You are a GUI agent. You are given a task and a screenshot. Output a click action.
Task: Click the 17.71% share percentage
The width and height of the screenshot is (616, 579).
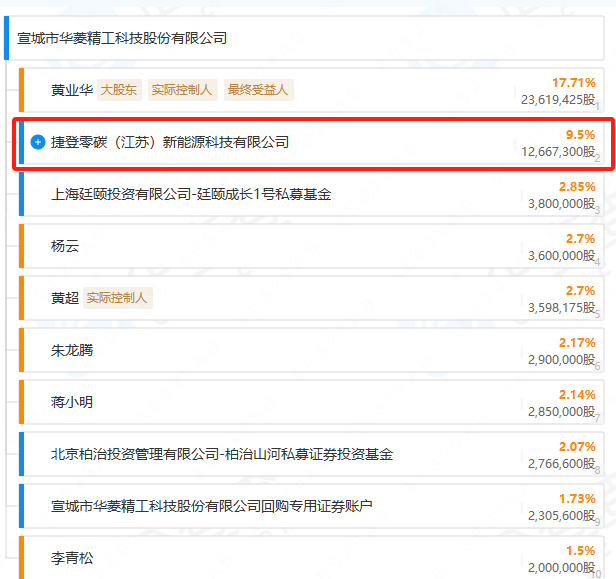574,82
